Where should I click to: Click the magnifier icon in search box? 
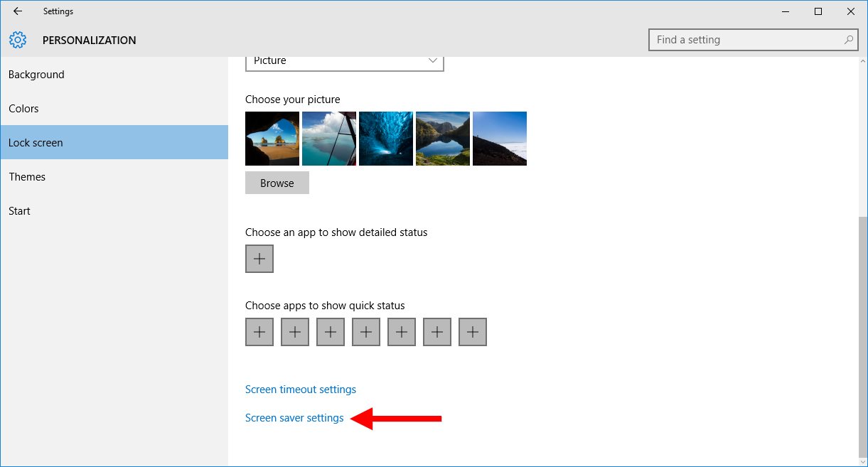[x=848, y=40]
